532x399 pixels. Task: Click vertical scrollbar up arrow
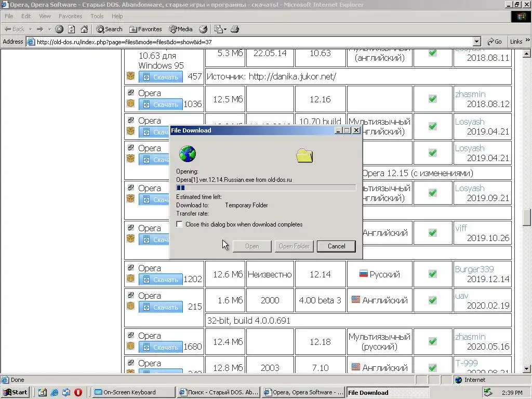point(527,54)
